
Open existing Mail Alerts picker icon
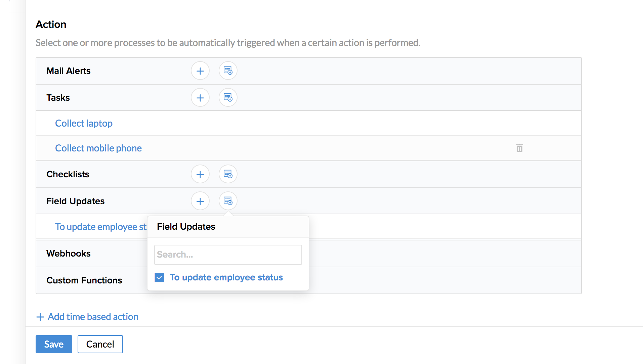click(228, 71)
